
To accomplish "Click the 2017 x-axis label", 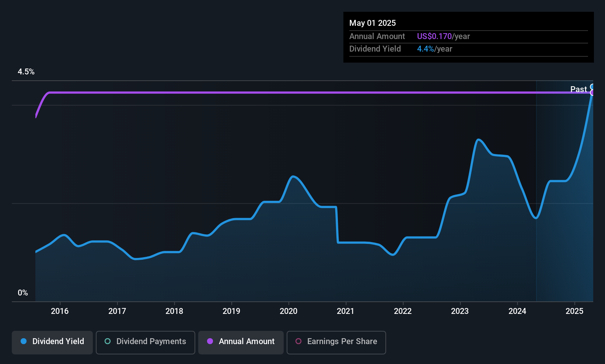I will pyautogui.click(x=117, y=311).
